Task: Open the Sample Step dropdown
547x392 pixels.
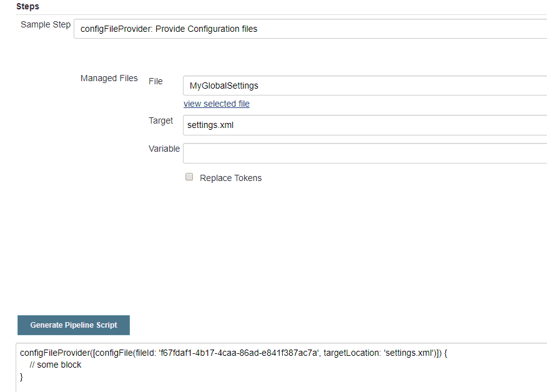Action: (310, 29)
